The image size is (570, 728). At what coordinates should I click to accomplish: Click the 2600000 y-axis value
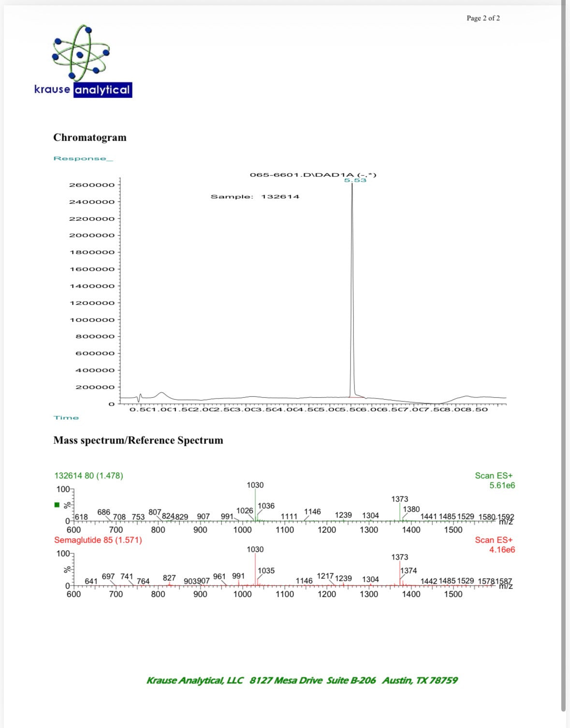(92, 185)
